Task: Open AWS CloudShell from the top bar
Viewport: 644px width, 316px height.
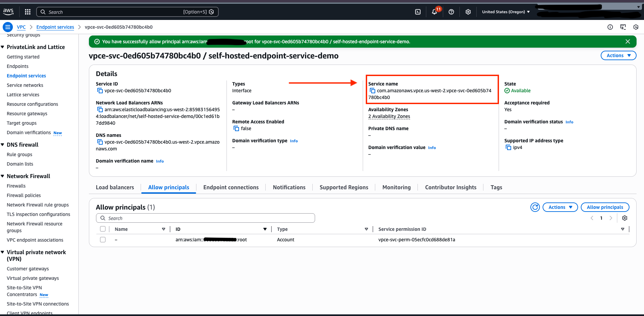Action: pyautogui.click(x=418, y=11)
